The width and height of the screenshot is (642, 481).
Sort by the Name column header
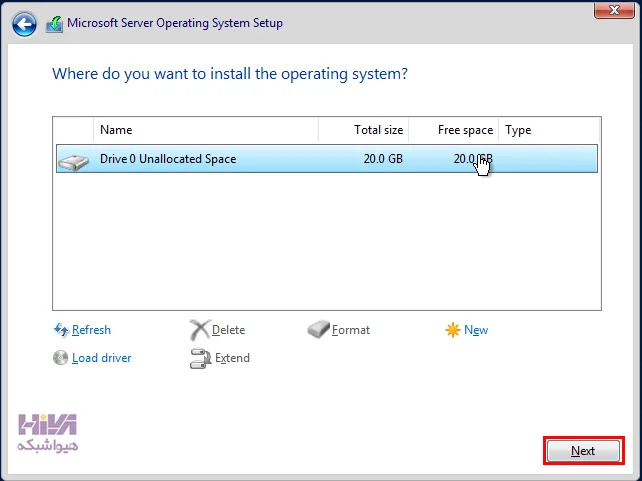click(x=206, y=130)
